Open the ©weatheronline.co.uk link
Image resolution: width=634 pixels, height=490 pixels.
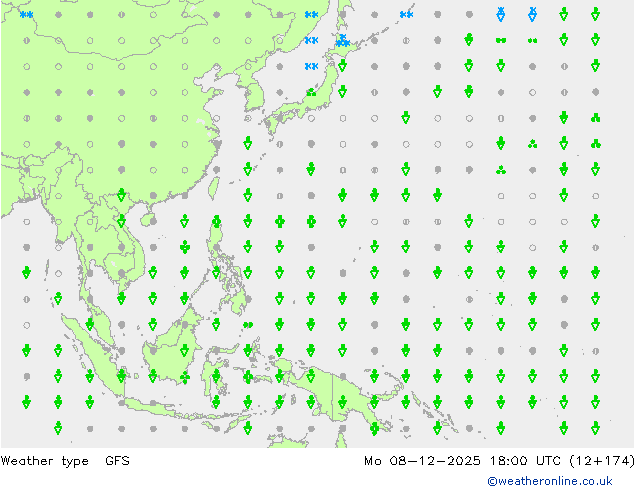pyautogui.click(x=549, y=481)
